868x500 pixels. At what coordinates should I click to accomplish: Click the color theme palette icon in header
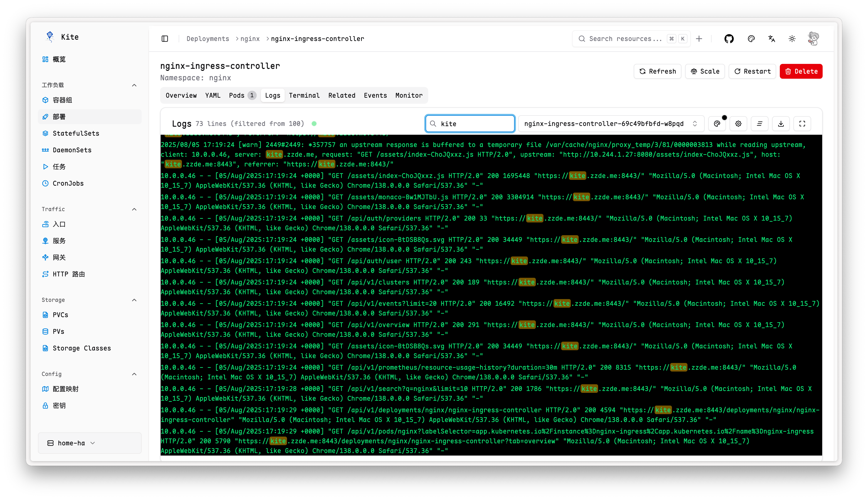[751, 39]
